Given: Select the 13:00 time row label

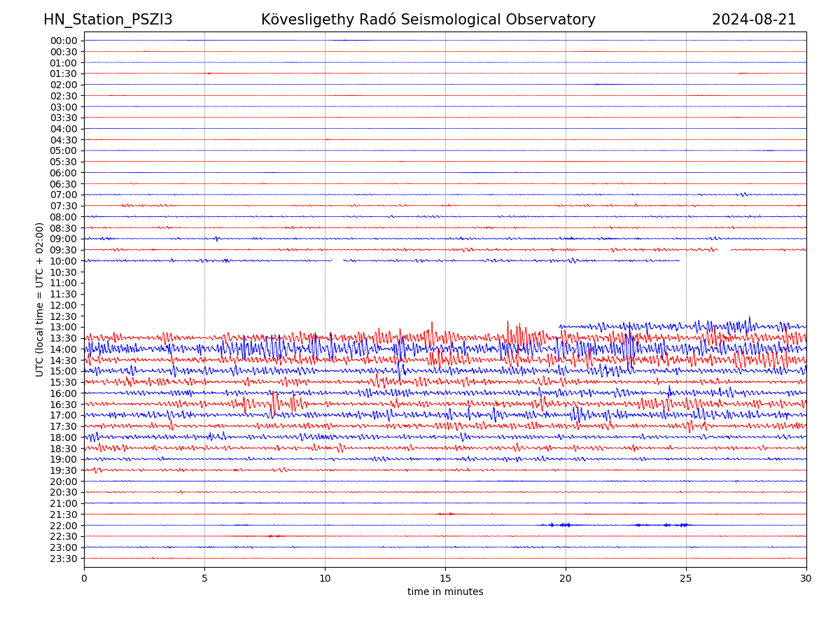Looking at the screenshot, I should tap(63, 327).
